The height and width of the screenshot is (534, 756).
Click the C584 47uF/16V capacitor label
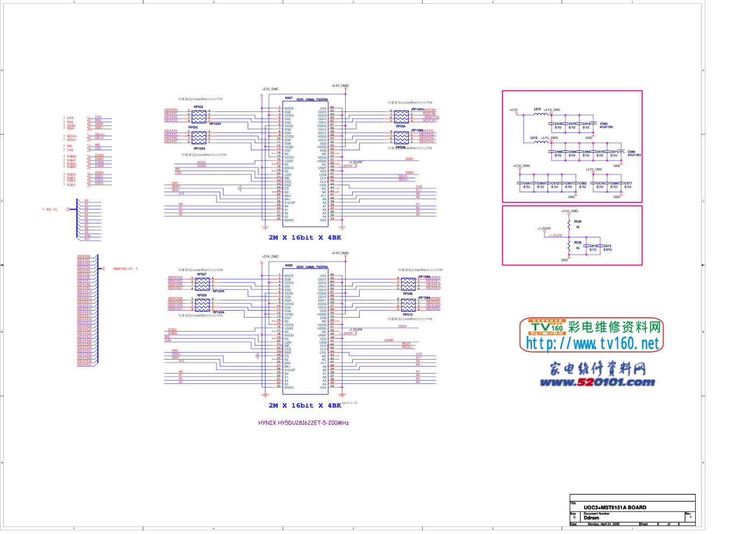pos(634,153)
